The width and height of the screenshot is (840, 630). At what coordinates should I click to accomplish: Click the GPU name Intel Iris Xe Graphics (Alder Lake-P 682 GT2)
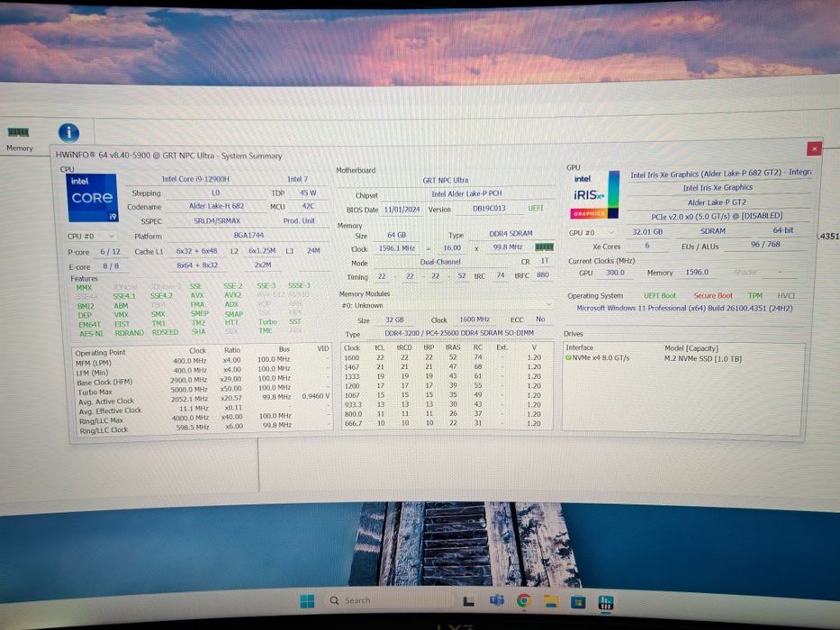tap(720, 174)
